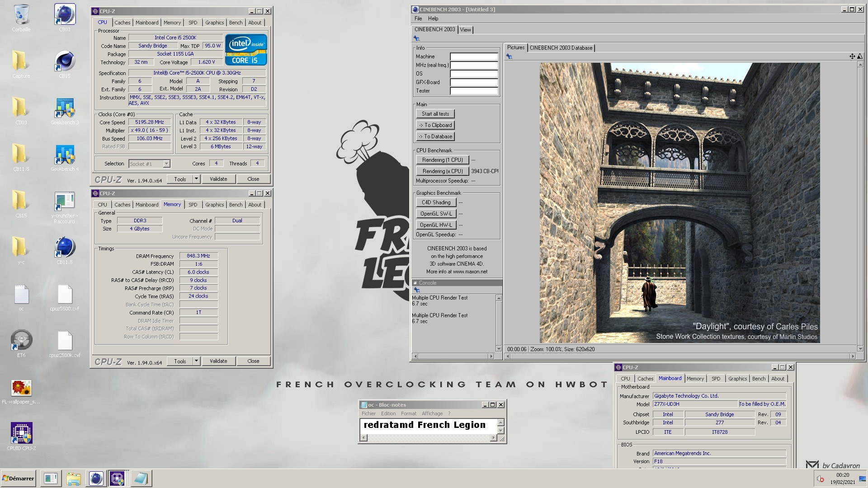The width and height of the screenshot is (868, 488).
Task: Click the Tester input field
Action: pos(474,91)
